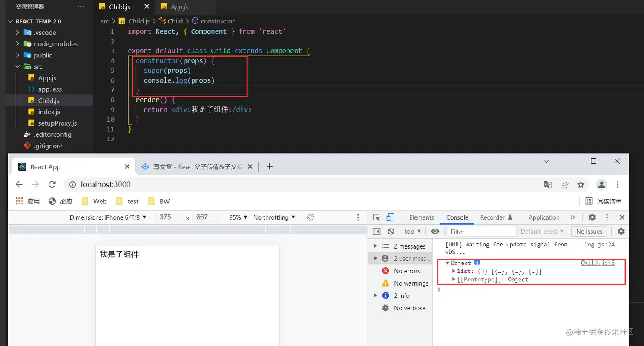The height and width of the screenshot is (346, 644).
Task: Share this page icon
Action: click(564, 184)
